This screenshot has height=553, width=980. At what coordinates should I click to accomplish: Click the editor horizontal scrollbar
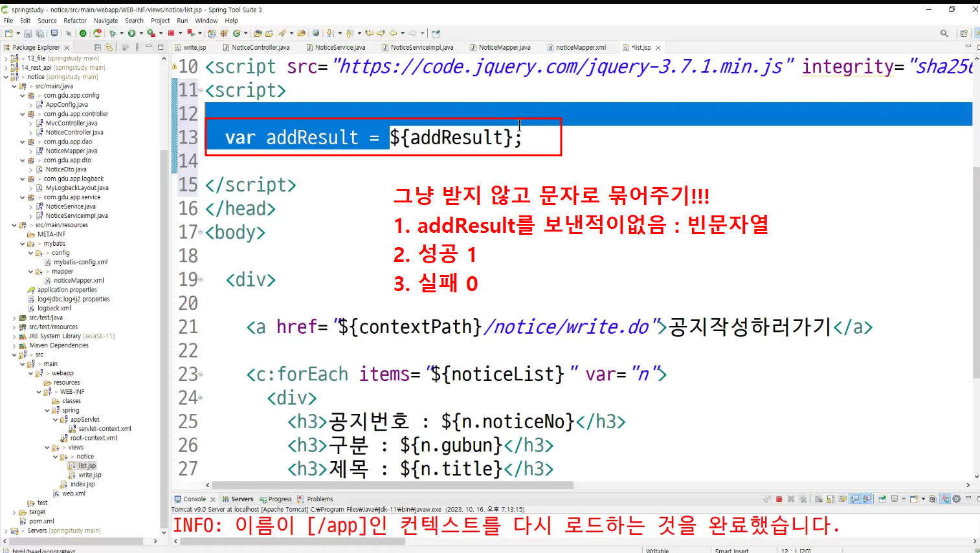point(392,485)
